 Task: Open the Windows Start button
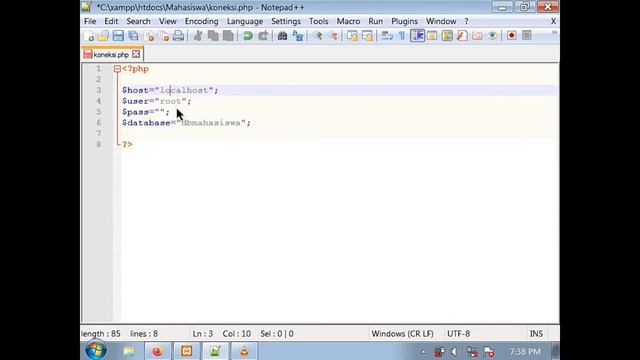click(96, 351)
